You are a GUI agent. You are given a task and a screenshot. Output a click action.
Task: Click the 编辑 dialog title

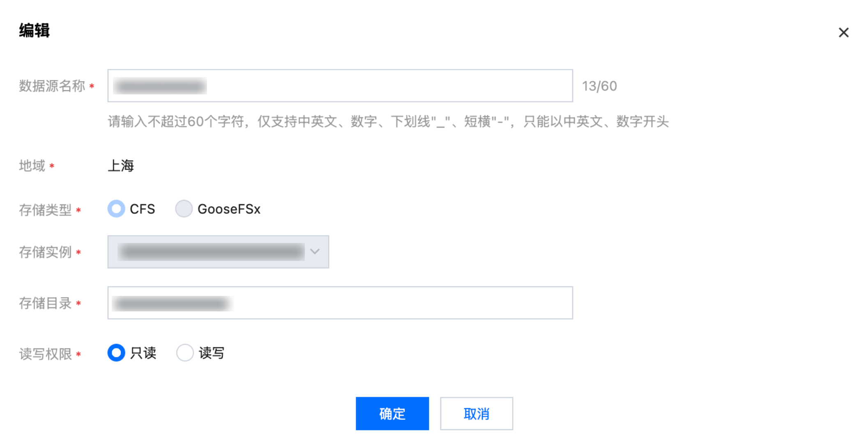tap(35, 31)
